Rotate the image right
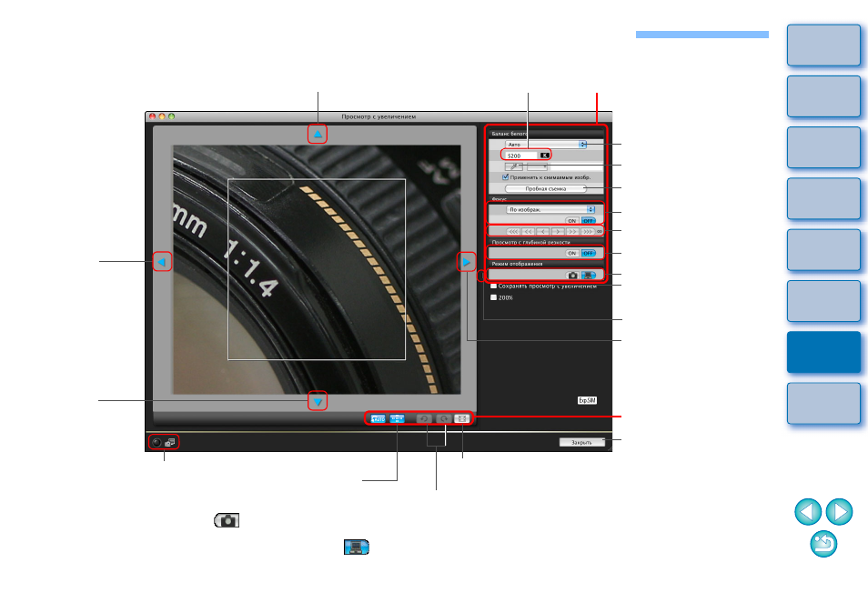Viewport: 868px width, 613px height. coord(443,418)
